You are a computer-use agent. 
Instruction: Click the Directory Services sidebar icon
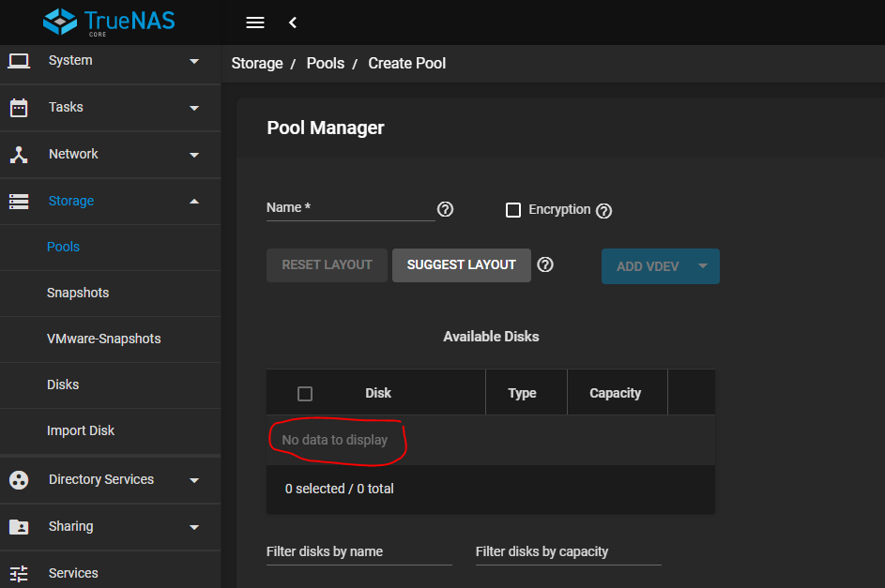pos(19,480)
